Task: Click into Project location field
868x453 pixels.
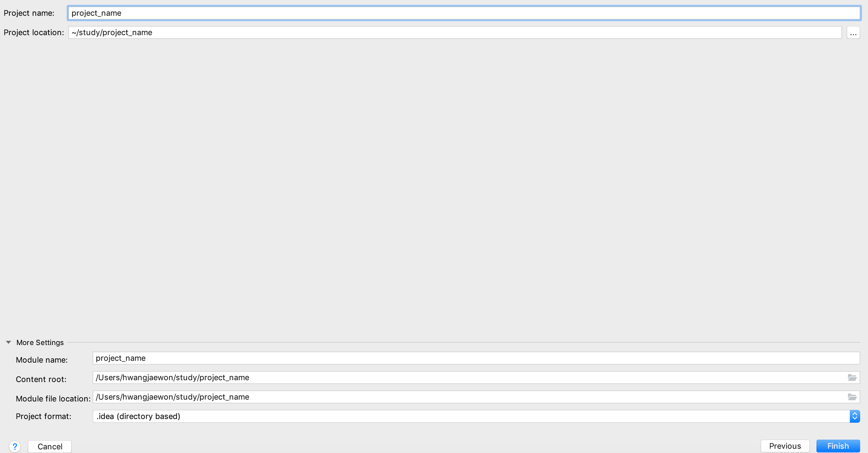Action: click(x=455, y=33)
